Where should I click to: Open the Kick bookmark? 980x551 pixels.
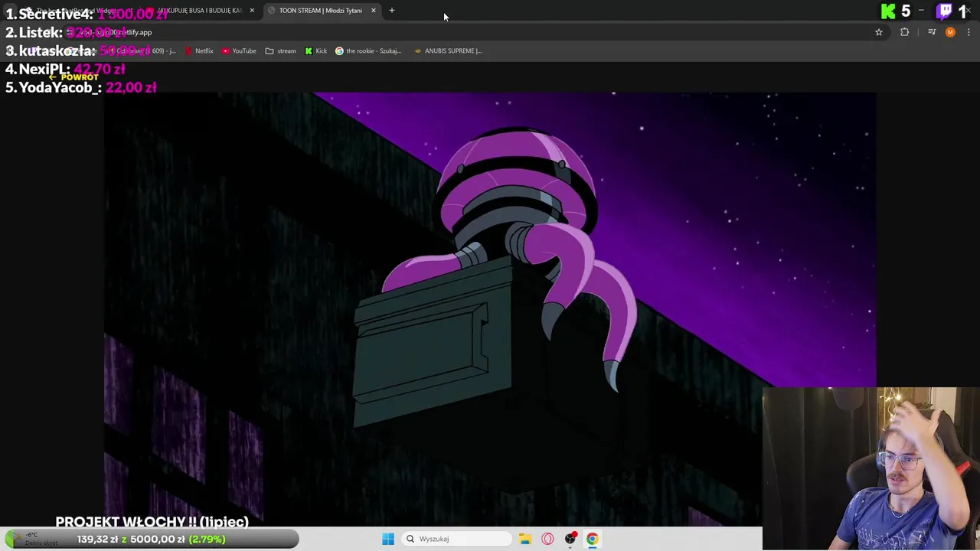(x=316, y=51)
